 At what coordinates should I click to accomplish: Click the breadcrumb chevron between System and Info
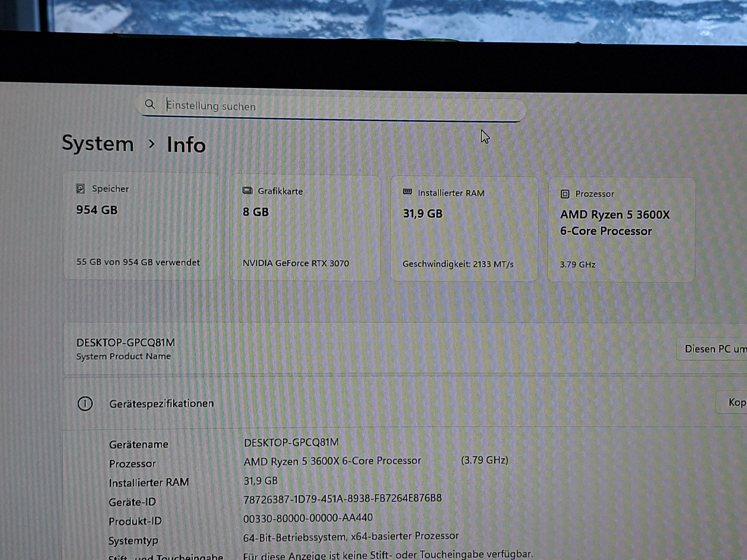pyautogui.click(x=151, y=144)
